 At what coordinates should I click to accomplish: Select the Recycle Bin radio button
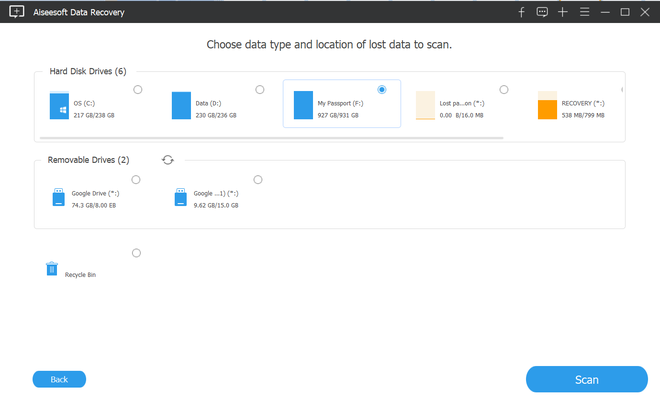pos(136,253)
